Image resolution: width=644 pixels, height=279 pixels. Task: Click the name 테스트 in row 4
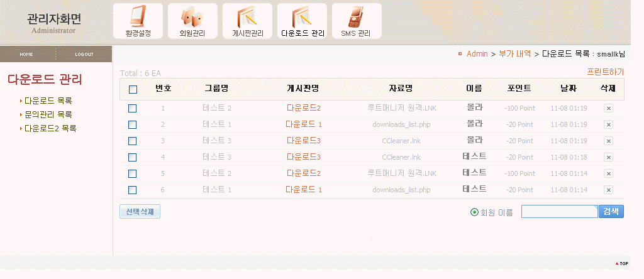[474, 156]
